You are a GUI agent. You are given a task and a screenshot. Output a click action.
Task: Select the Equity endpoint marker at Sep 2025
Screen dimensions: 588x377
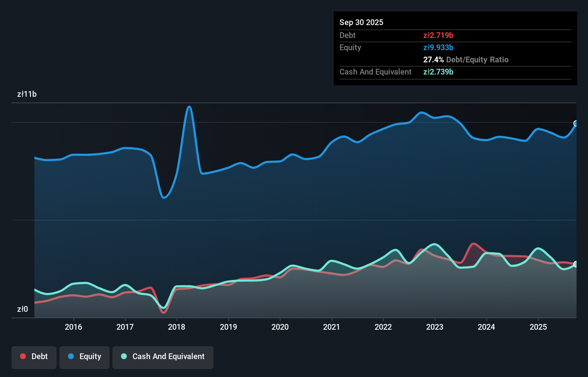(x=576, y=123)
